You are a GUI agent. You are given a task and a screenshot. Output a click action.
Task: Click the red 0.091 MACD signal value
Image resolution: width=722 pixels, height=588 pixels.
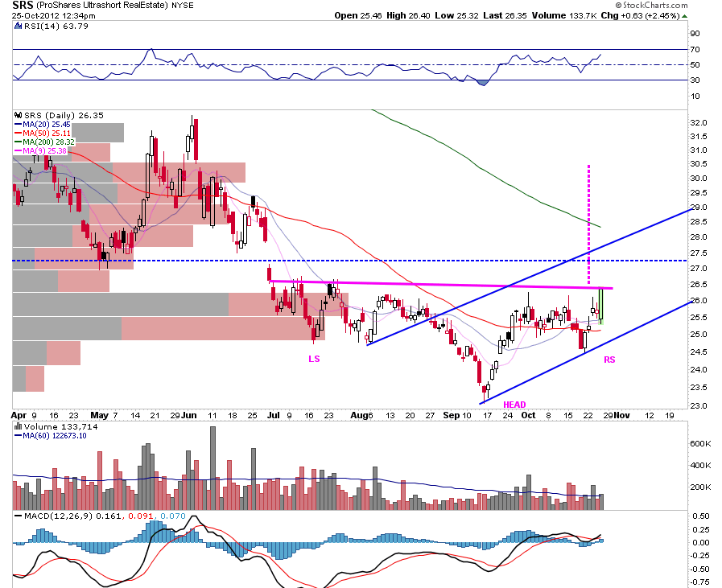pos(140,516)
